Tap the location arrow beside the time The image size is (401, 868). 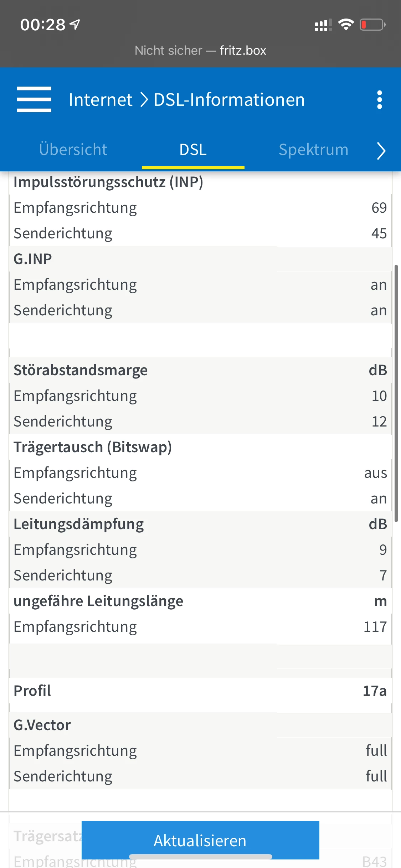coord(75,24)
